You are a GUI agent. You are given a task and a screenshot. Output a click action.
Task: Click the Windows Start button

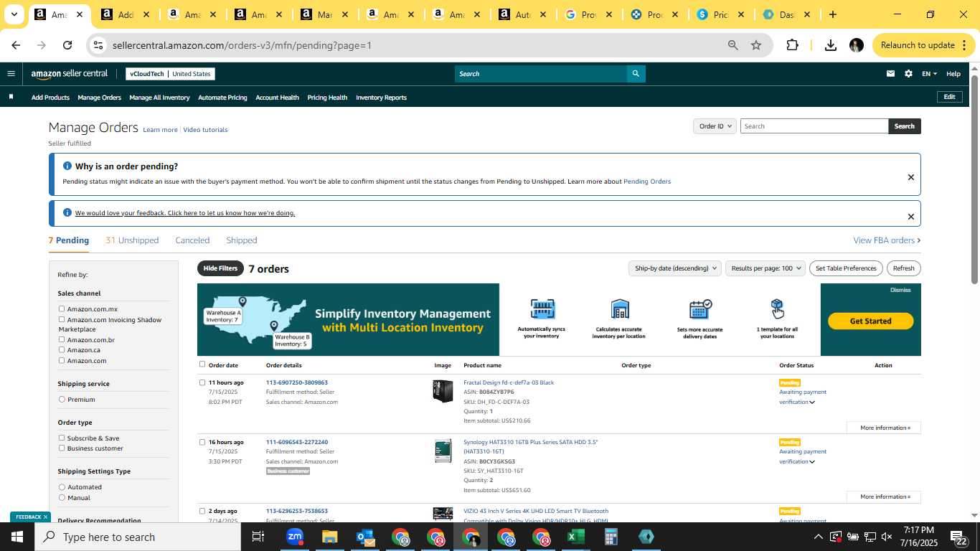click(17, 537)
